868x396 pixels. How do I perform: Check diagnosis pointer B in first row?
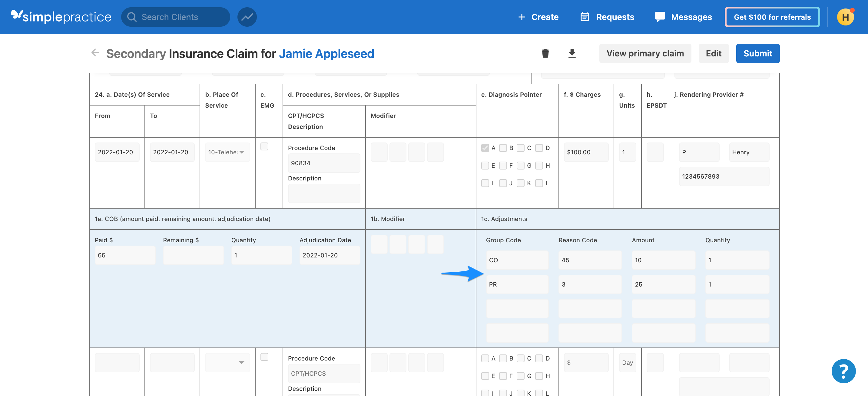tap(503, 148)
